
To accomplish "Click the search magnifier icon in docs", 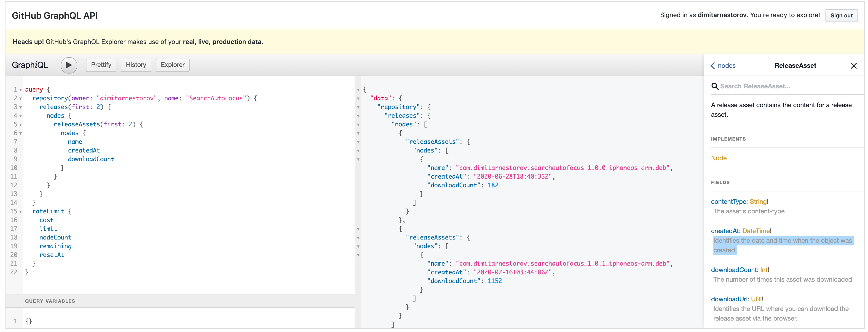I will [714, 86].
